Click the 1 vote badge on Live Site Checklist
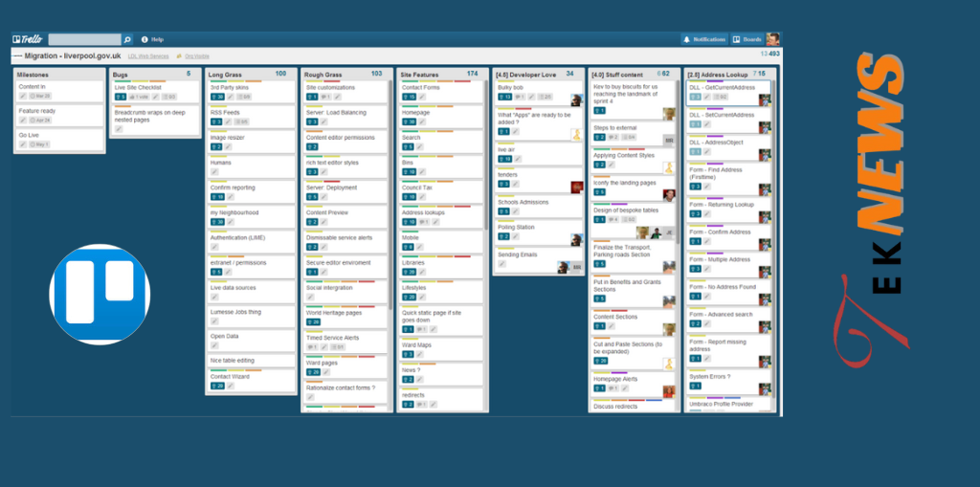Viewport: 980px width, 487px height. pyautogui.click(x=139, y=97)
